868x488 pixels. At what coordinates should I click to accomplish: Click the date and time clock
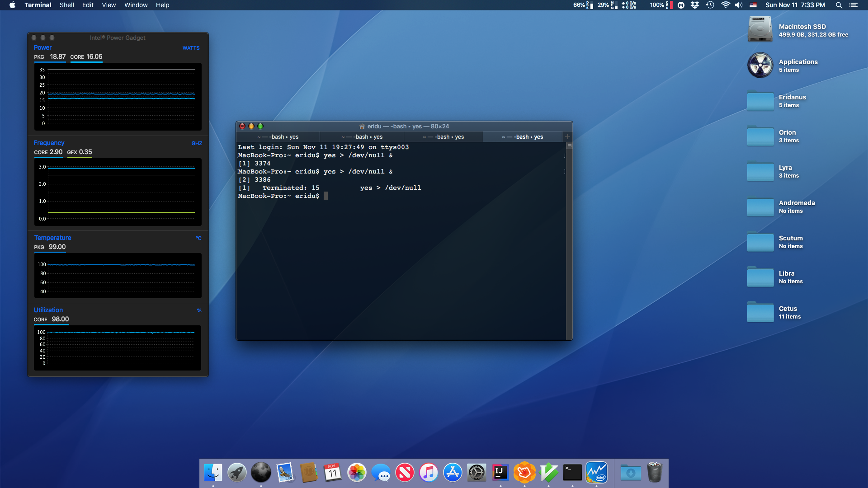(x=795, y=5)
